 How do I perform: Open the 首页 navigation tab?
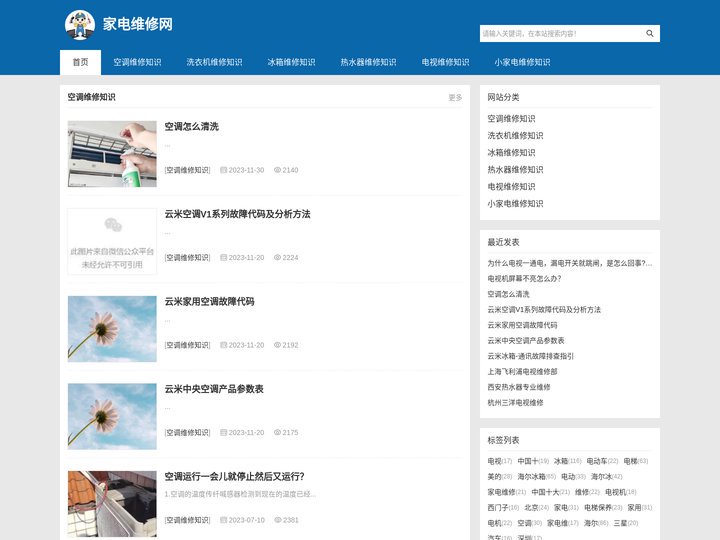tap(80, 62)
